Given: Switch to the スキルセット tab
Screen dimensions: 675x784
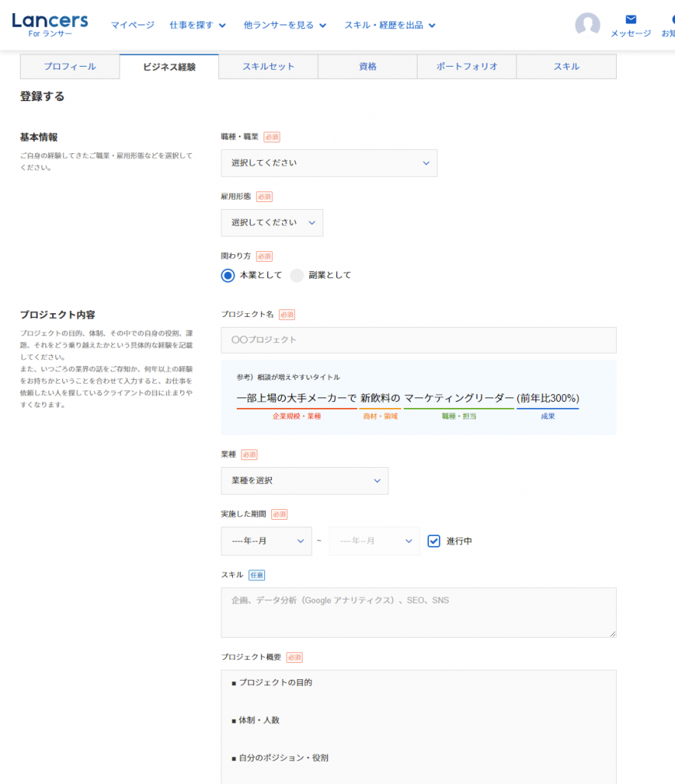Looking at the screenshot, I should point(267,67).
